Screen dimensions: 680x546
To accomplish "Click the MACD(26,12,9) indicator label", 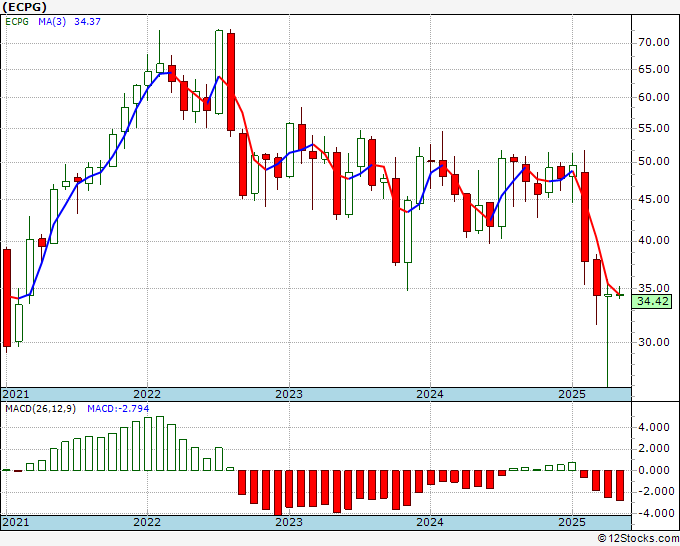I will 40,409.
